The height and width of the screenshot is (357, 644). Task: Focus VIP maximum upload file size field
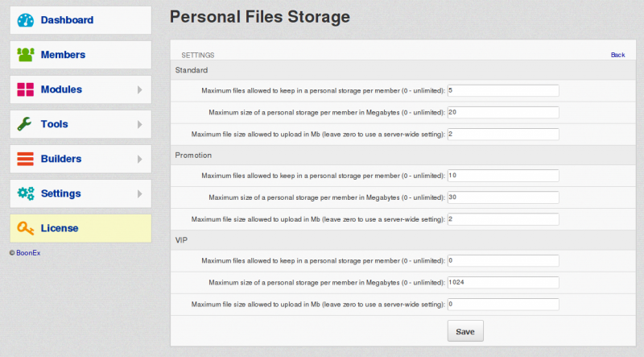click(503, 305)
